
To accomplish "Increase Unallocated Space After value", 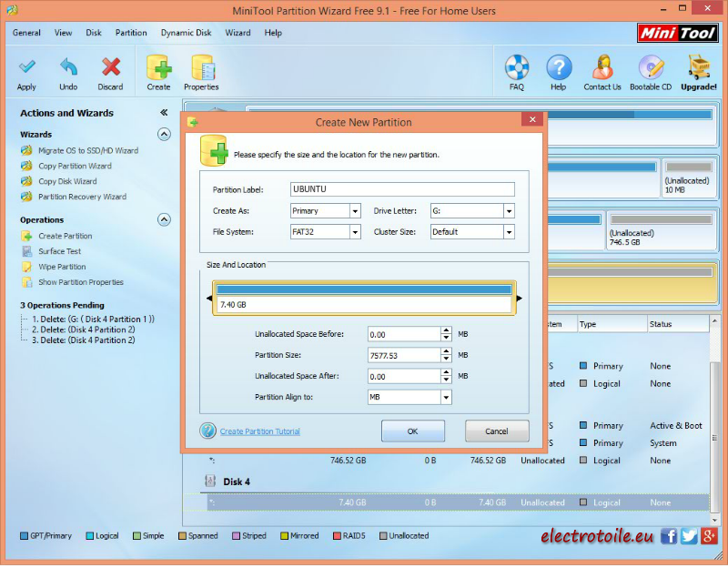I will (x=446, y=372).
